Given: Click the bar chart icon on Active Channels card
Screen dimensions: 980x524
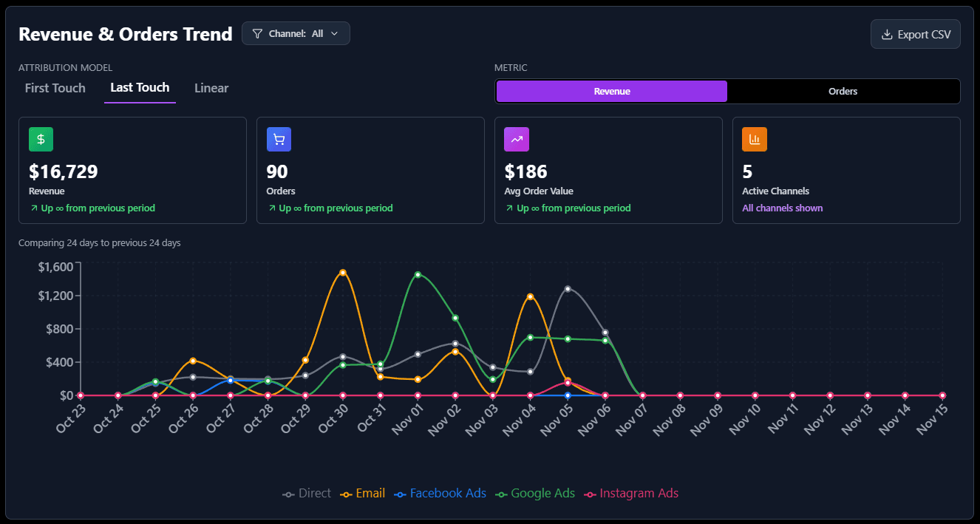Looking at the screenshot, I should (x=755, y=139).
